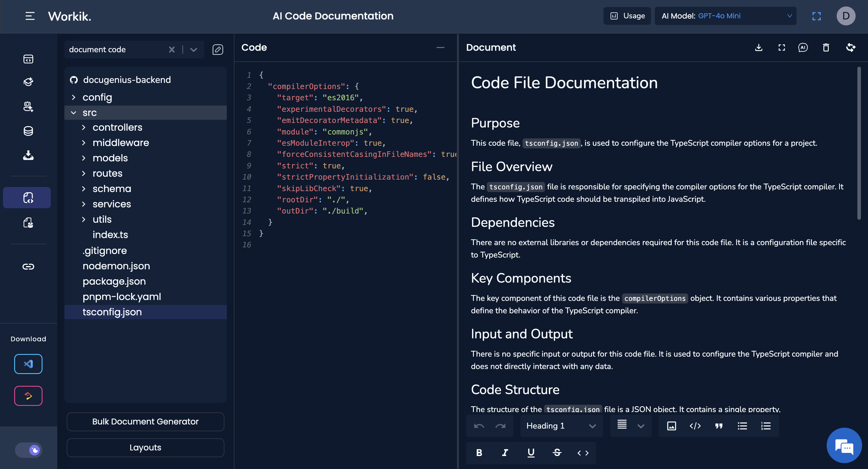Insert a numbered list
This screenshot has width=868, height=469.
coord(766,426)
